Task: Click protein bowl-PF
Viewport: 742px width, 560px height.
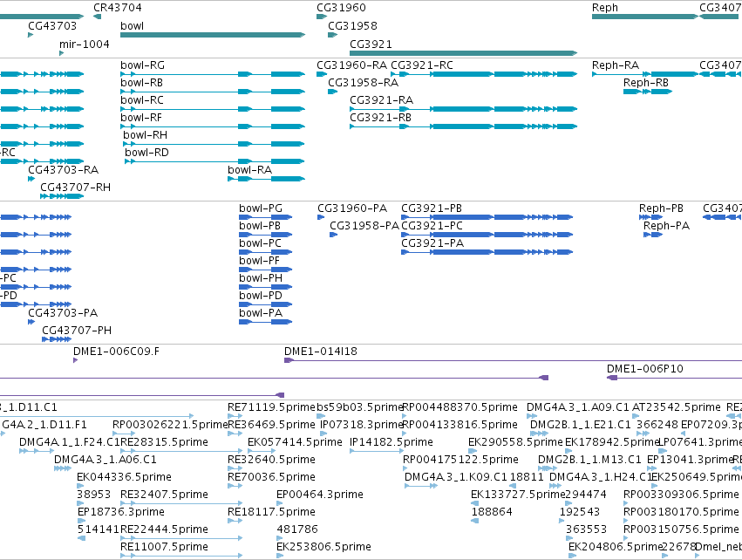Action: click(x=265, y=270)
